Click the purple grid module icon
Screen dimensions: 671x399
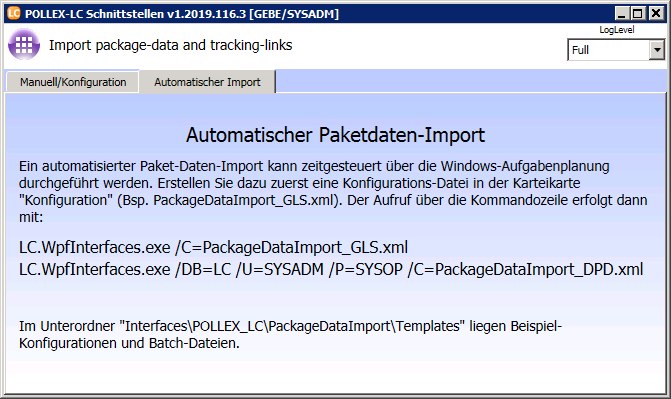coord(24,44)
